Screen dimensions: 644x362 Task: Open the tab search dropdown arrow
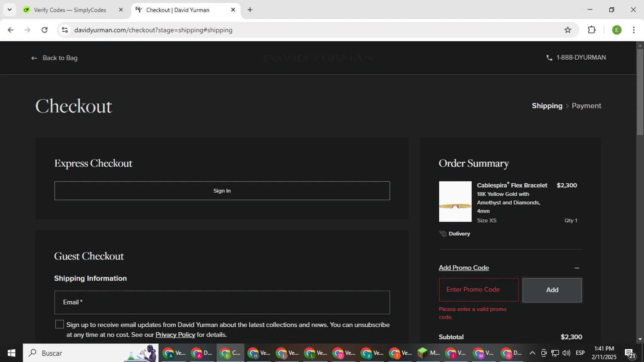(9, 9)
